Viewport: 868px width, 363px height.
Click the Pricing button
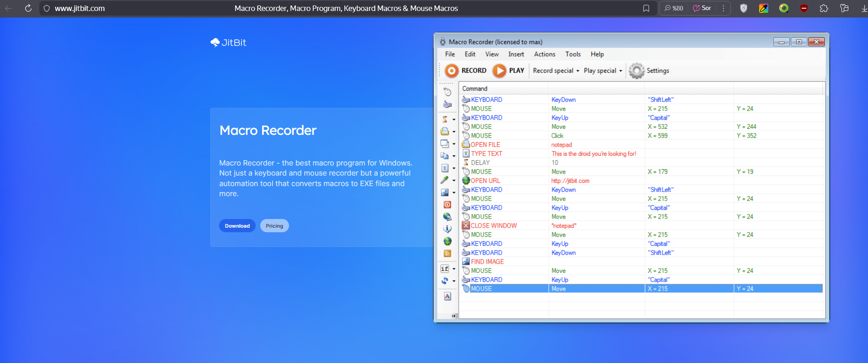pos(274,226)
